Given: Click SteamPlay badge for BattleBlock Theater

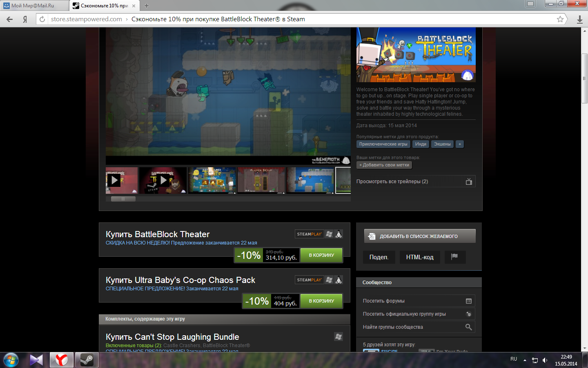Looking at the screenshot, I should [x=309, y=234].
